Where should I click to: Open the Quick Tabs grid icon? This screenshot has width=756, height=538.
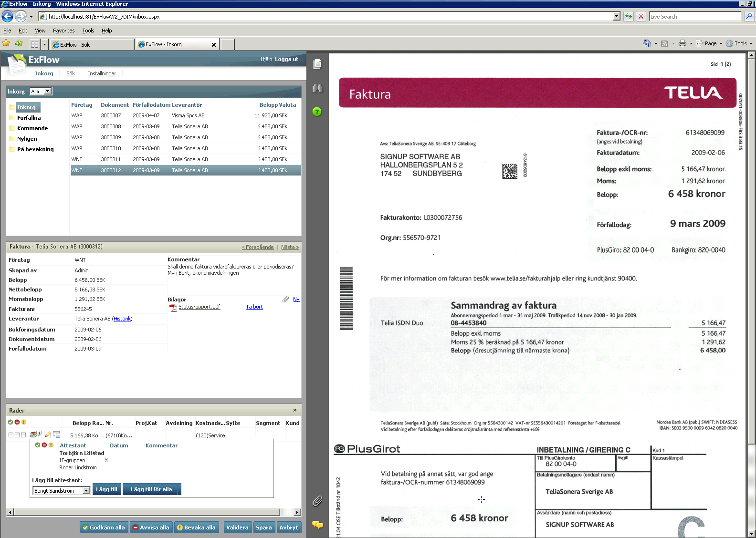tap(34, 44)
